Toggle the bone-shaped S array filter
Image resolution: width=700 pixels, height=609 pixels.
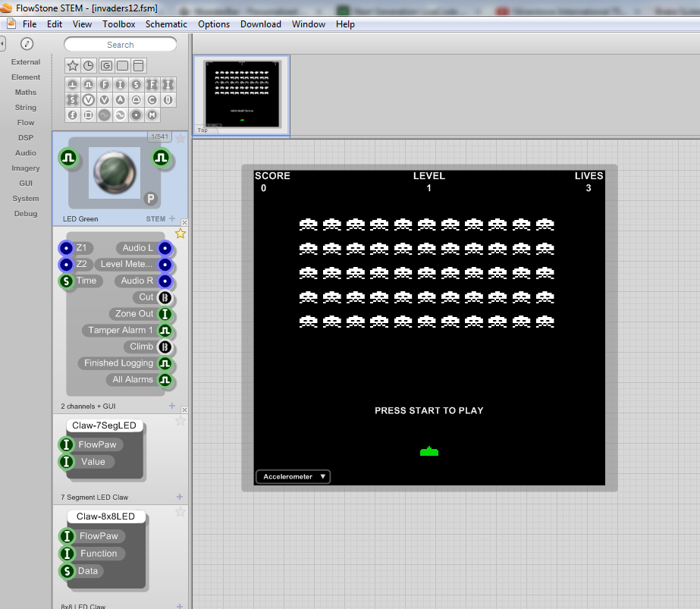point(73,99)
